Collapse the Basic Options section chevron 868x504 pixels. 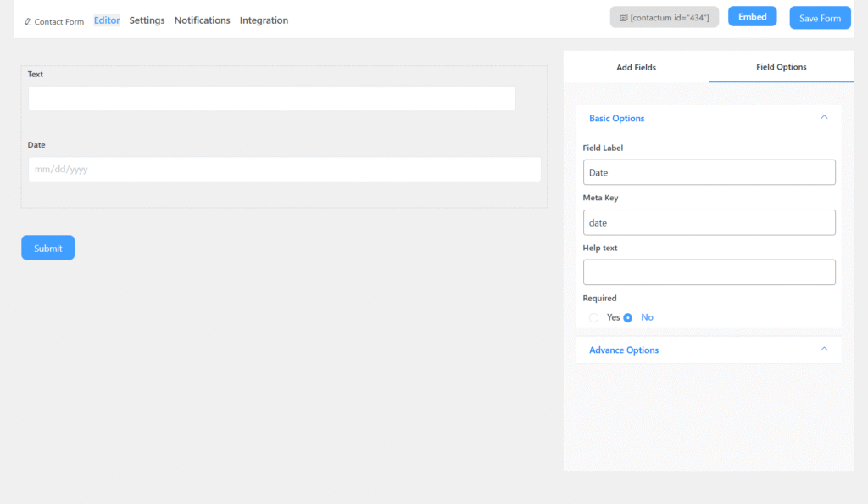point(824,118)
